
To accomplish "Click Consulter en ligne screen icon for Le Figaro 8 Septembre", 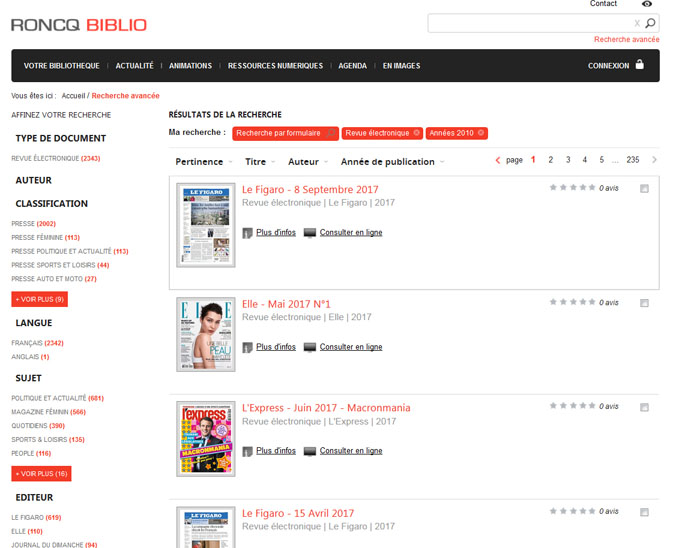I will pyautogui.click(x=310, y=233).
